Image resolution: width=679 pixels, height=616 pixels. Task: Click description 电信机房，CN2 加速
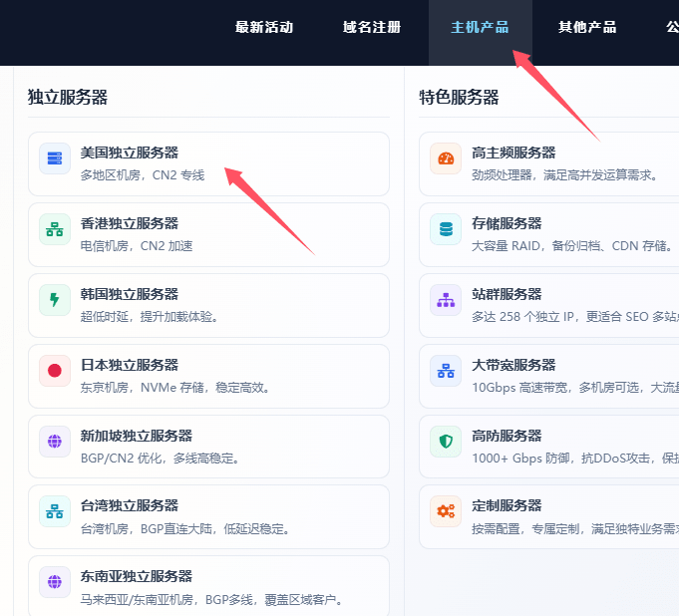137,246
